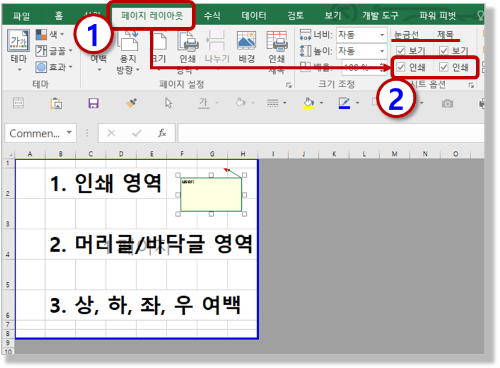Open the fill color dropdown arrow
This screenshot has height=368, width=500.
[321, 103]
